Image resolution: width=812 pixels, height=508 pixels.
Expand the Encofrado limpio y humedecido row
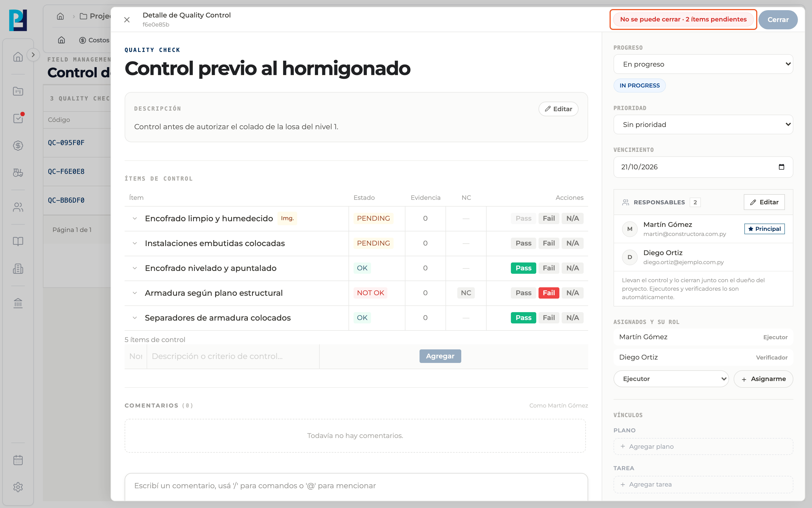coord(135,218)
